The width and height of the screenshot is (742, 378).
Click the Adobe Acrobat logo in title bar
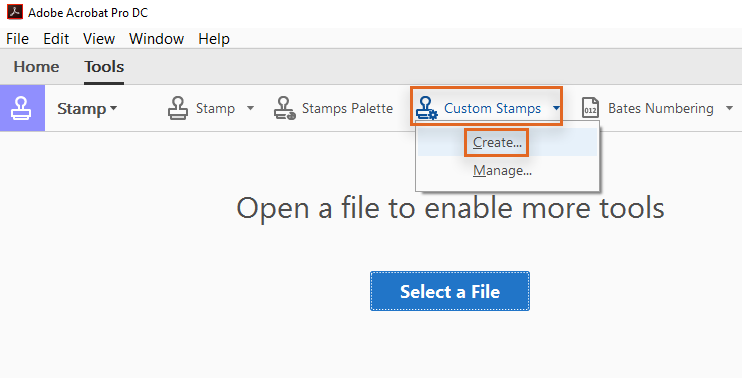point(15,12)
